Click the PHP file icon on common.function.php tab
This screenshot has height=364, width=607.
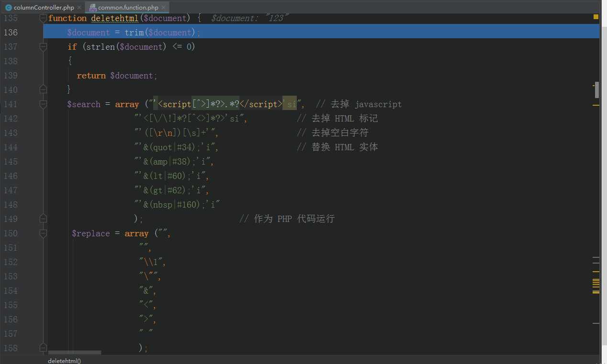92,8
